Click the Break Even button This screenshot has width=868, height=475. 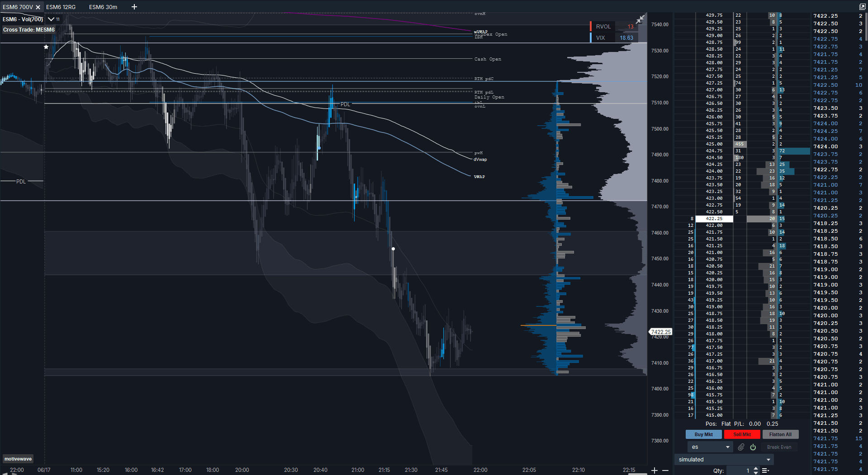[x=779, y=447]
